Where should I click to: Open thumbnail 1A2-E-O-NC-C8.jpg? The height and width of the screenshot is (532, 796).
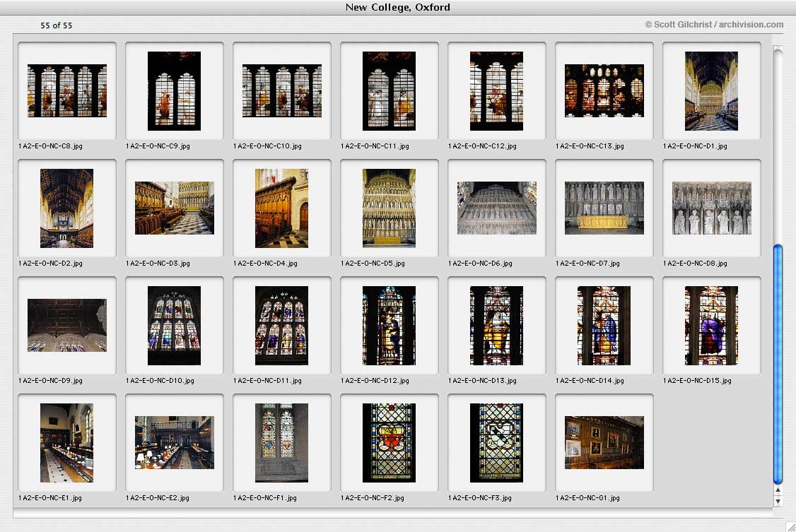pos(67,90)
